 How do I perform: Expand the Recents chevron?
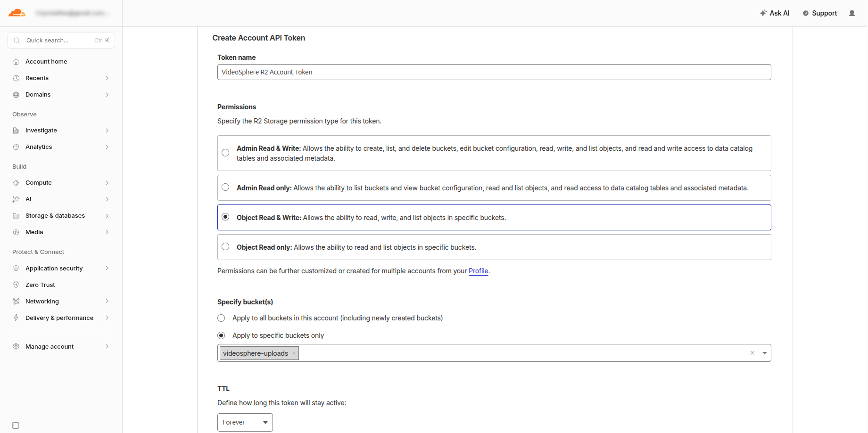pos(107,78)
